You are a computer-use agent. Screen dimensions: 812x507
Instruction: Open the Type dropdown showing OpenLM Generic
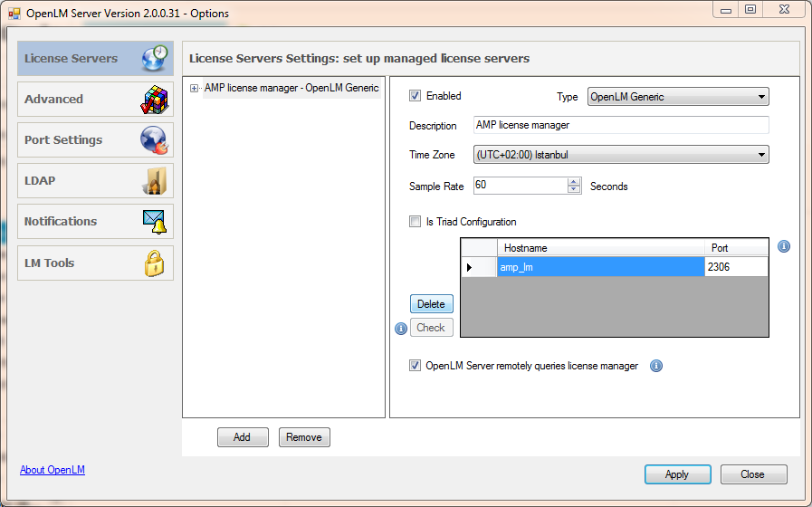678,97
